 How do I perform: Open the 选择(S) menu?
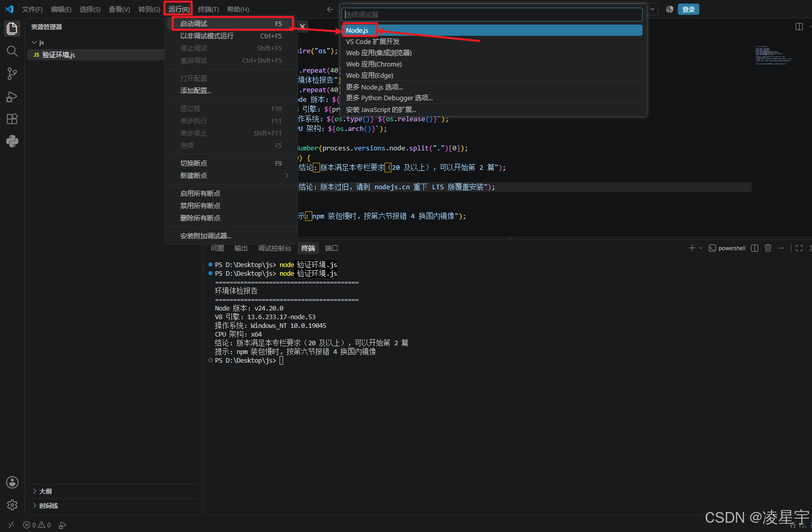point(90,9)
